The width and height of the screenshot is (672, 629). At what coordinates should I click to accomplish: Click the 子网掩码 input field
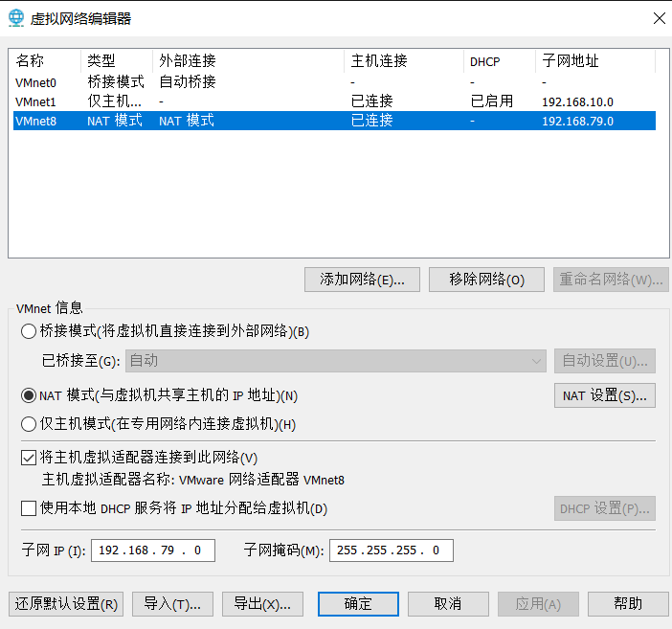coord(392,550)
